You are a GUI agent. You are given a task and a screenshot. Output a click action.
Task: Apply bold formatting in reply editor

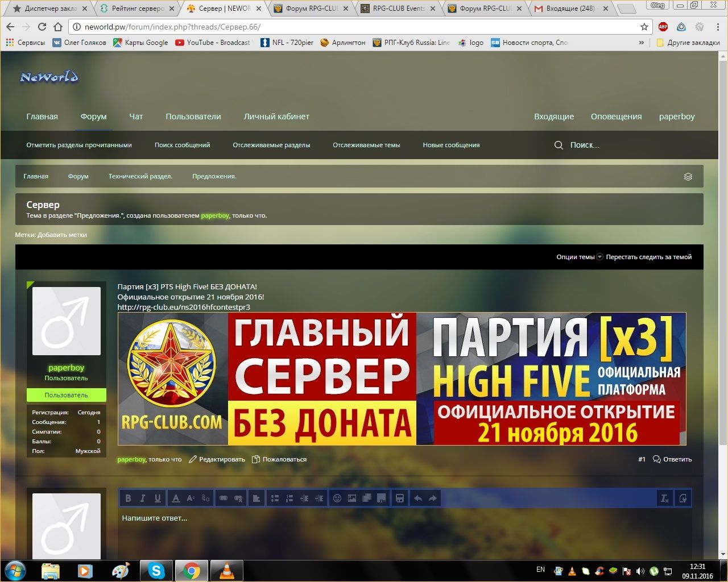pos(128,498)
